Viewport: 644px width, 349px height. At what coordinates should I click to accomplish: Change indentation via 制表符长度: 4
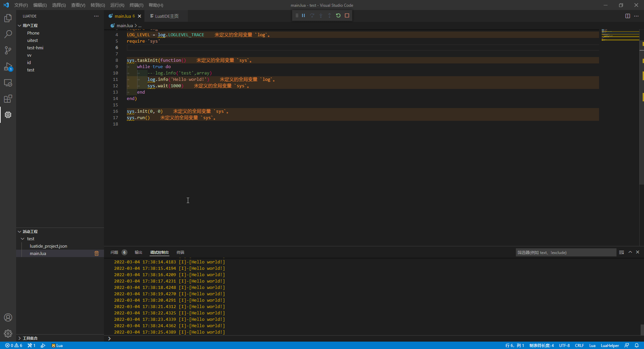click(541, 345)
